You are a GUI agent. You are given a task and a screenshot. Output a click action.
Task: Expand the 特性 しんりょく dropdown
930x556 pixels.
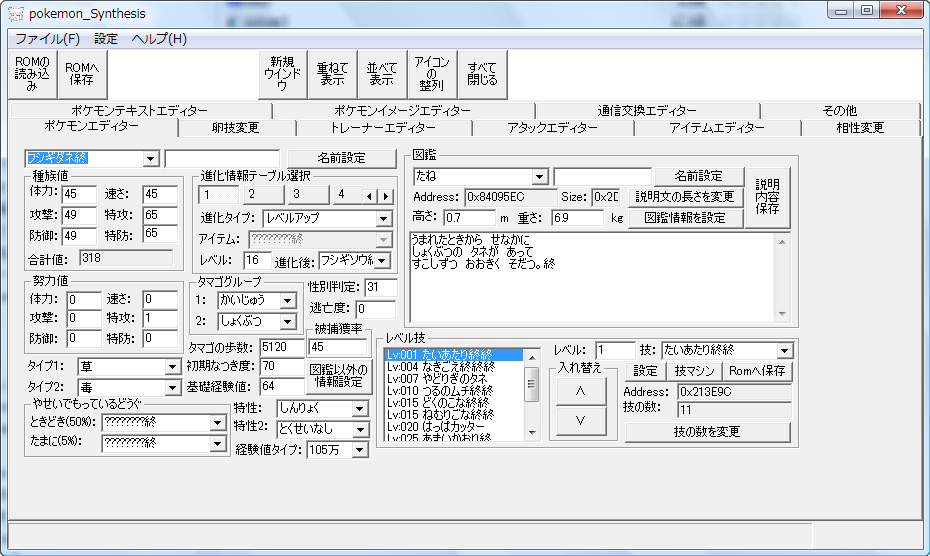[x=360, y=409]
